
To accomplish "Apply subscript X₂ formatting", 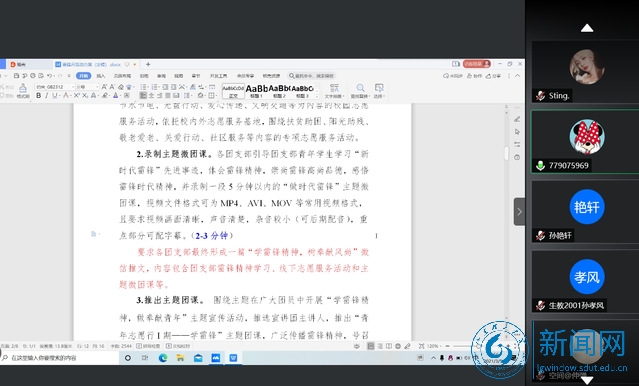I will pos(85,95).
